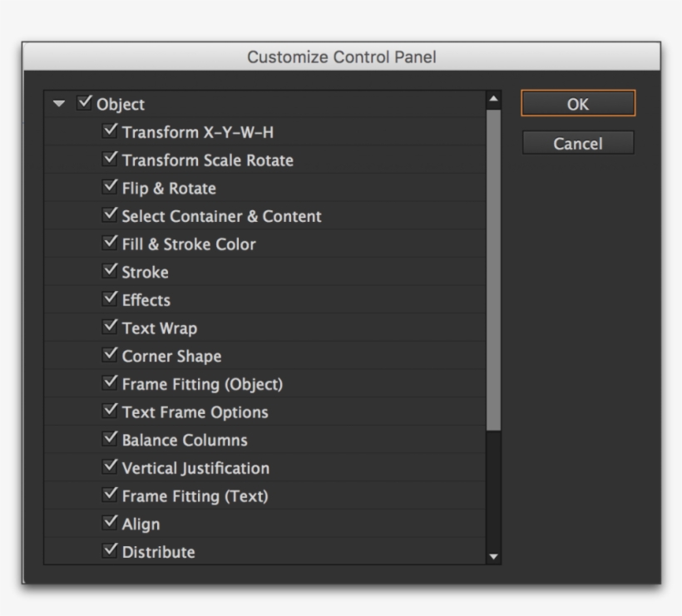Collapse the Object category triangle
Screen dimensions: 682x616
click(60, 103)
